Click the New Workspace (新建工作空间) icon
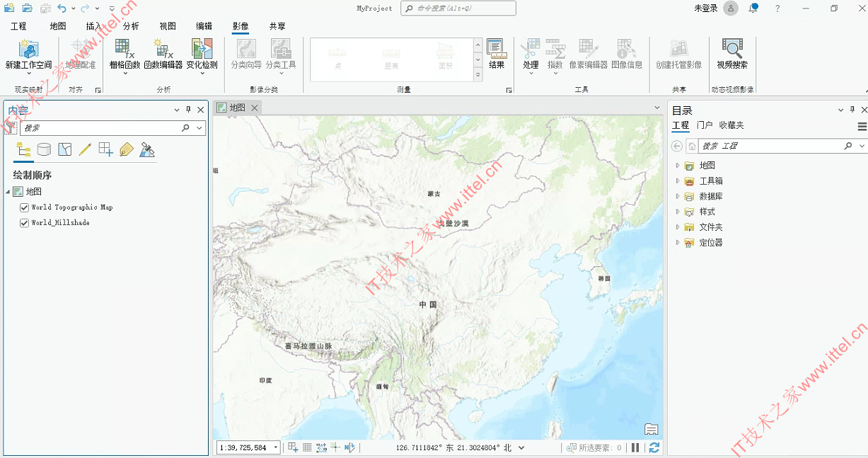The image size is (868, 458). (28, 55)
